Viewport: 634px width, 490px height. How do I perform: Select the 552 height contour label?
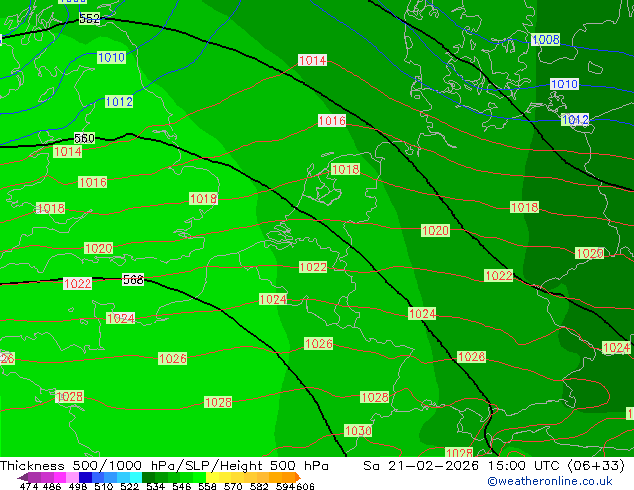tap(89, 18)
